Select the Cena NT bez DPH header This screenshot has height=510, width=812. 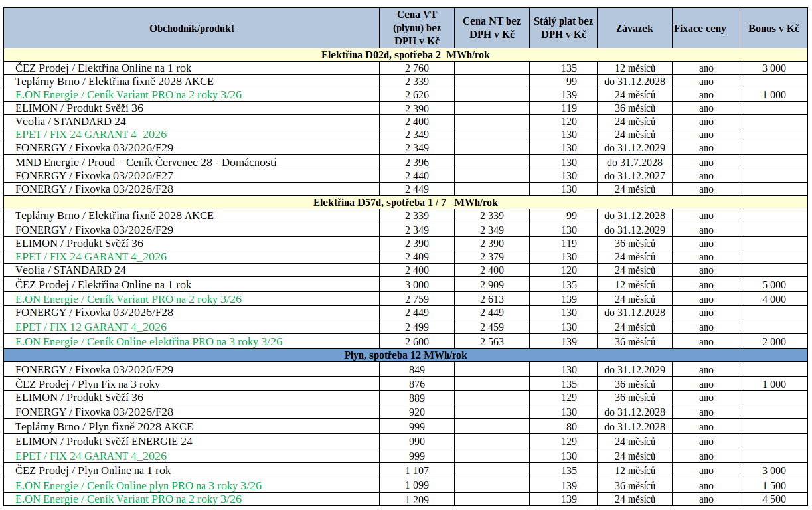point(492,28)
